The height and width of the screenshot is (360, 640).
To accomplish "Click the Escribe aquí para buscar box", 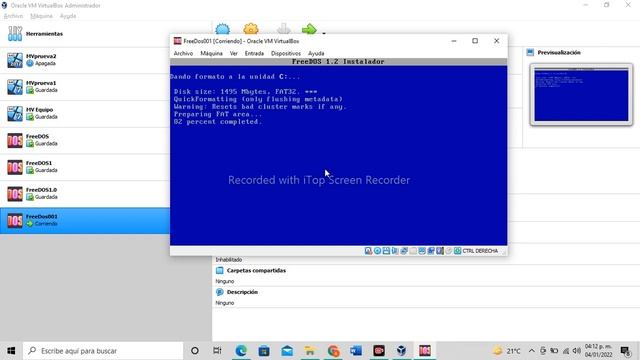I will point(103,351).
